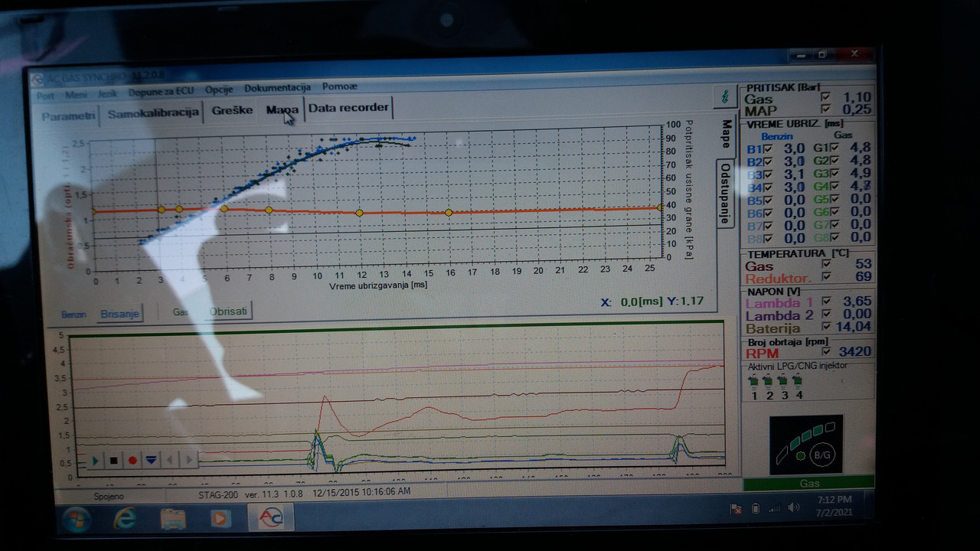980x551 pixels.
Task: Click the active LPG injector 4 icon
Action: (x=798, y=381)
